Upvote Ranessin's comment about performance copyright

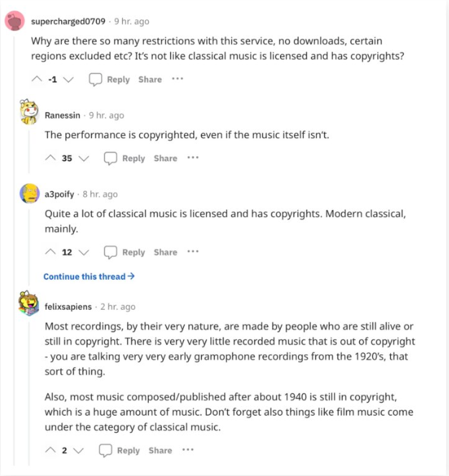pos(50,158)
